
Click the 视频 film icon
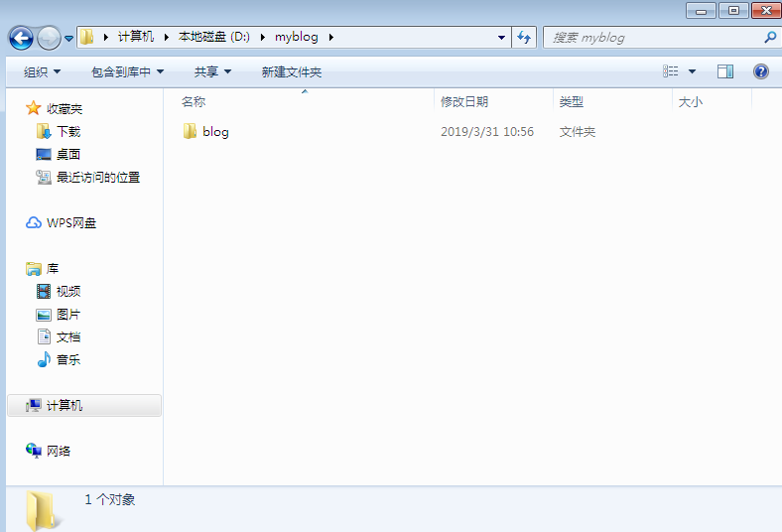(44, 291)
